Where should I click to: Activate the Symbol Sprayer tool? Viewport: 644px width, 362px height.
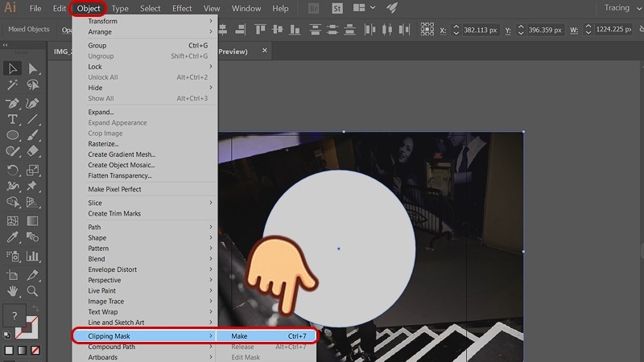click(12, 257)
